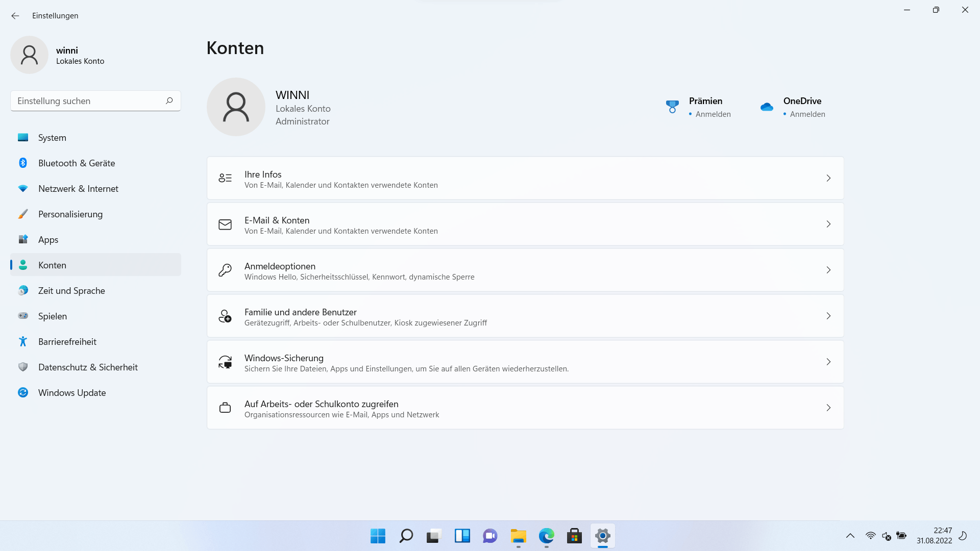Screen dimensions: 980x551
Task: Click the Einstellung suchen search field
Action: pos(87,101)
